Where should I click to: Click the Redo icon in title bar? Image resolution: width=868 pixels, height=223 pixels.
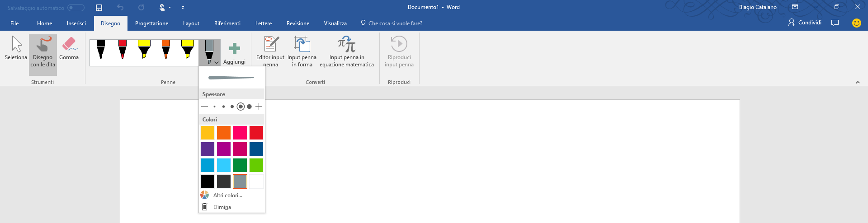(141, 8)
